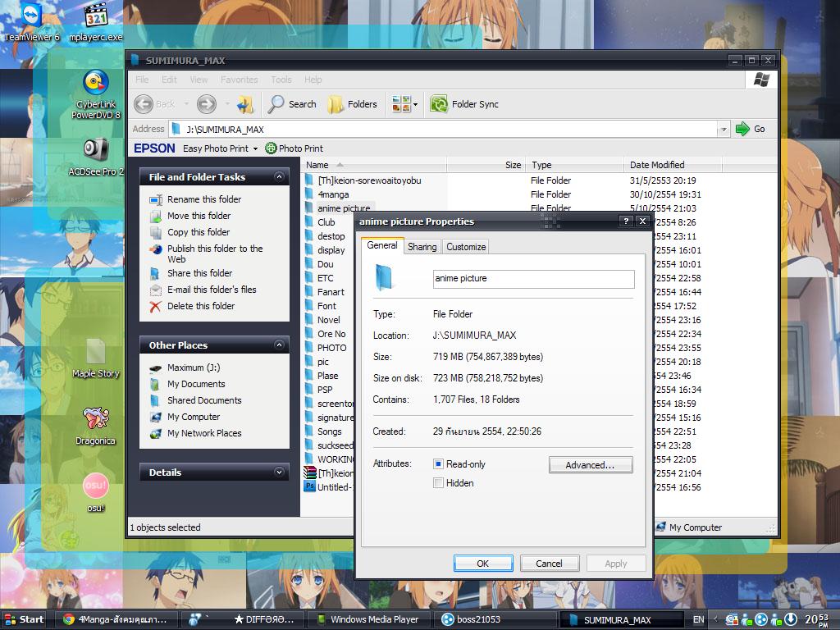This screenshot has width=840, height=630.
Task: Click the Views icon in toolbar
Action: pos(400,104)
